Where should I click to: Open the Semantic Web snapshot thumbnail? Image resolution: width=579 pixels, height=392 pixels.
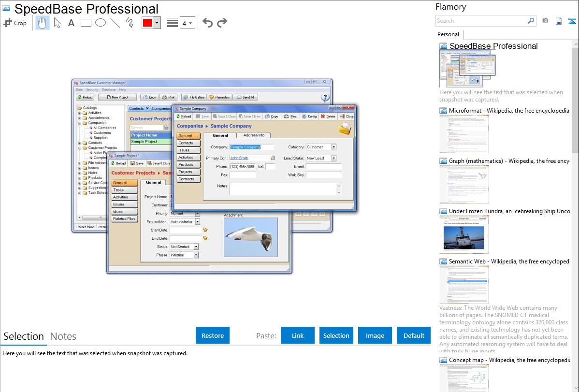464,285
